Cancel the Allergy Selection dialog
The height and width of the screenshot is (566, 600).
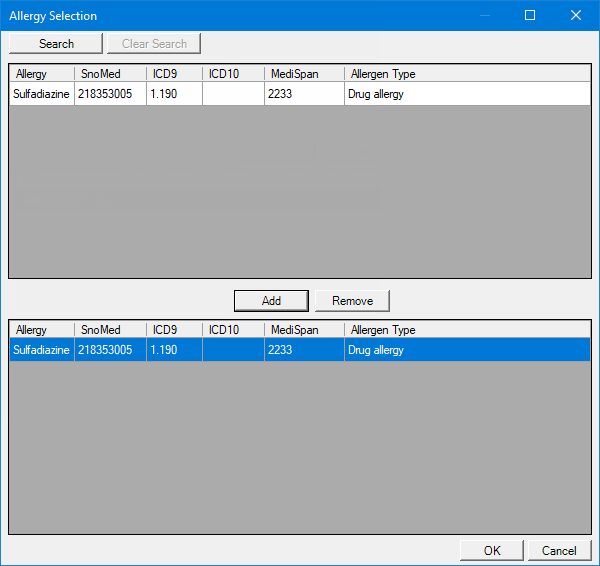(559, 550)
